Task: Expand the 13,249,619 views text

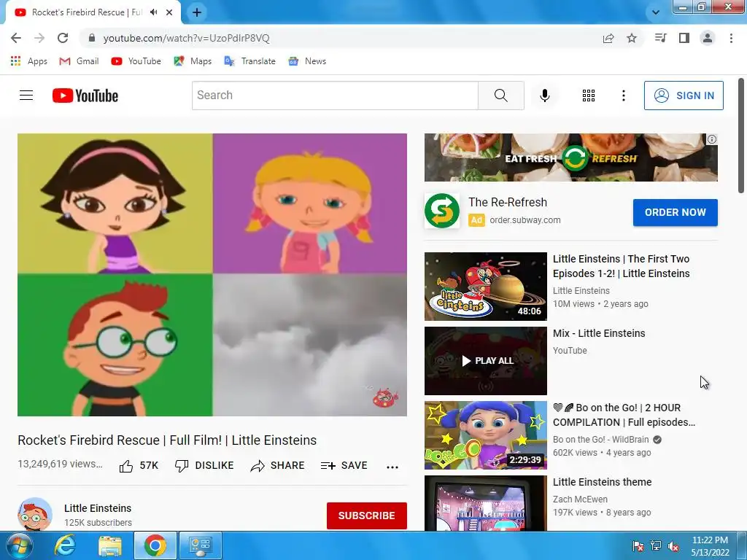Action: coord(60,464)
